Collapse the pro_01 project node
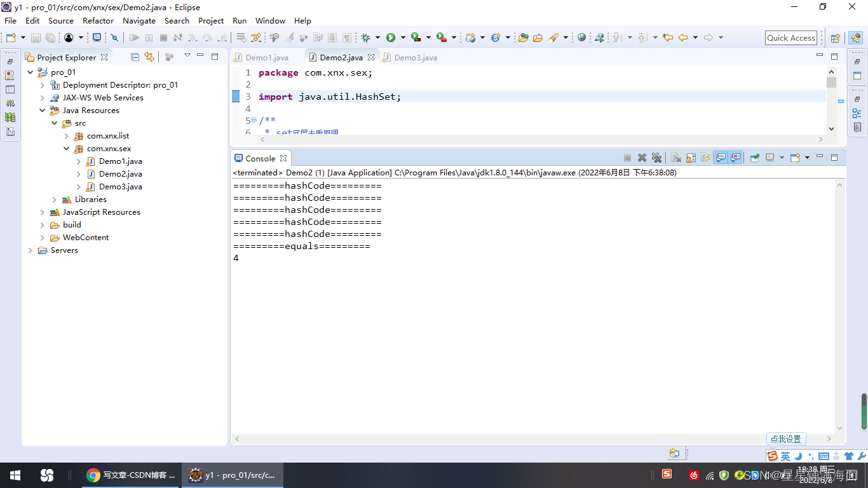868x488 pixels. click(30, 72)
